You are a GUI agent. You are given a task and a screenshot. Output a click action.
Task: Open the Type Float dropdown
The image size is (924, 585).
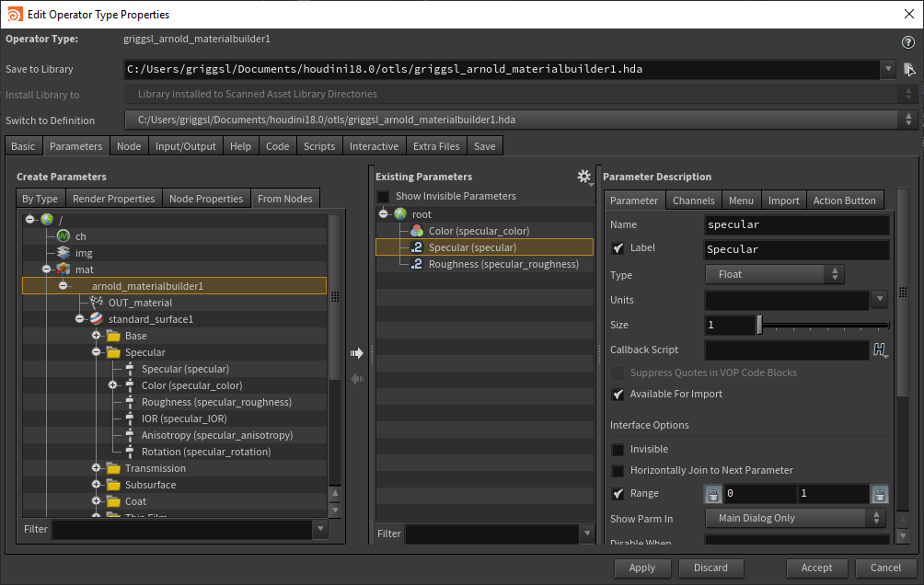coord(775,274)
